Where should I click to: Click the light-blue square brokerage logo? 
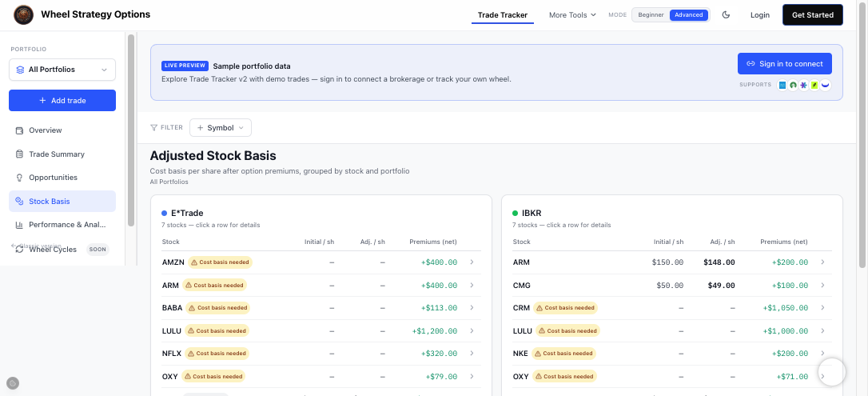(x=782, y=86)
